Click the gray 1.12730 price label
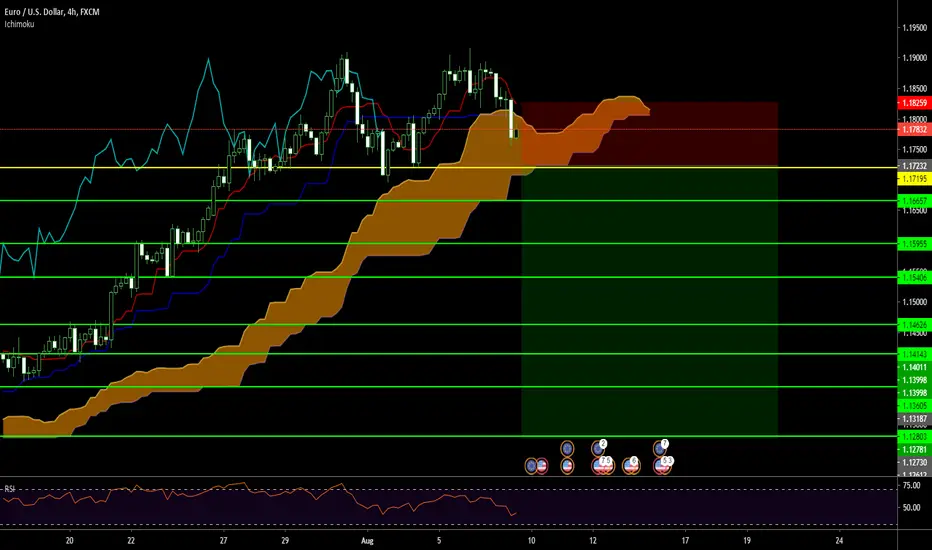This screenshot has height=550, width=932. (914, 462)
